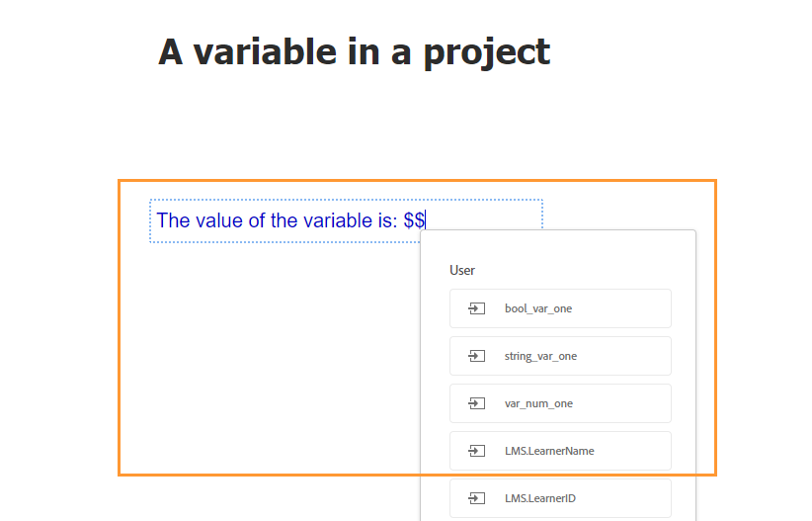Viewport: 812px width, 521px height.
Task: Click the insert icon beside string_var_one
Action: coord(476,356)
